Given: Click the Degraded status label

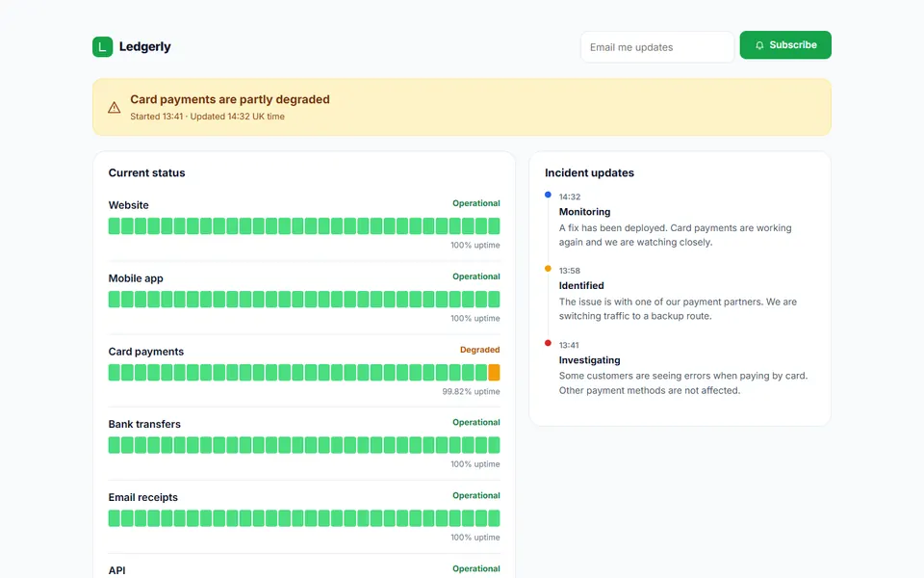Looking at the screenshot, I should point(479,350).
